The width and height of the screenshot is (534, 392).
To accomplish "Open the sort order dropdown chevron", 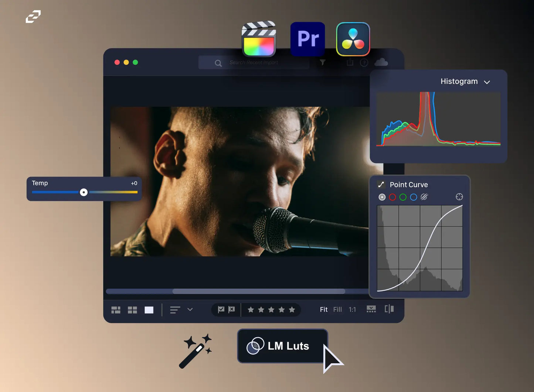I will [190, 309].
